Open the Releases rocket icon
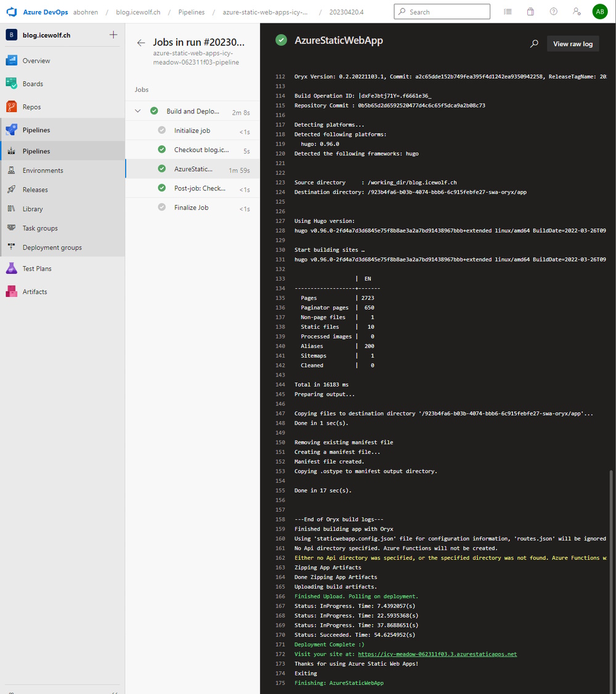 [12, 190]
